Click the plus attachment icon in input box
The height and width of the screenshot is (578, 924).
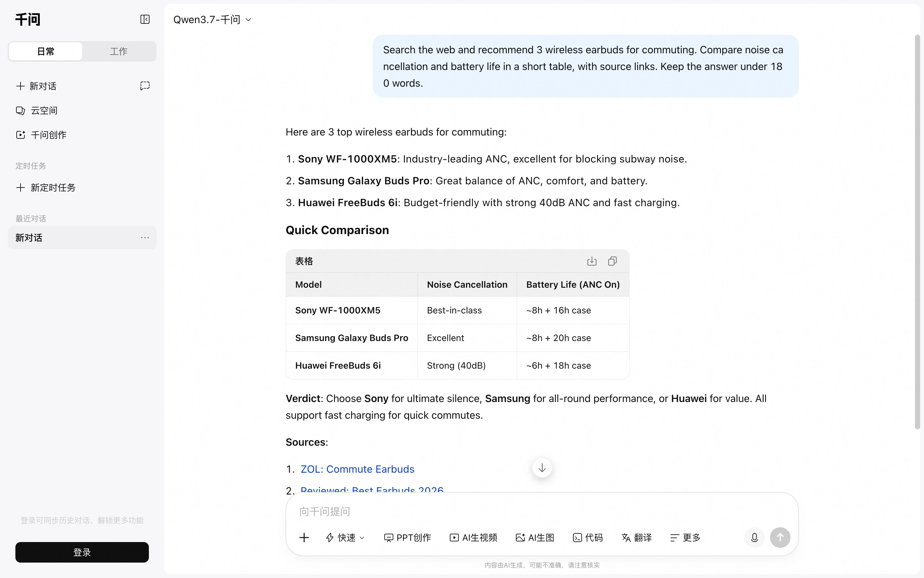(304, 538)
